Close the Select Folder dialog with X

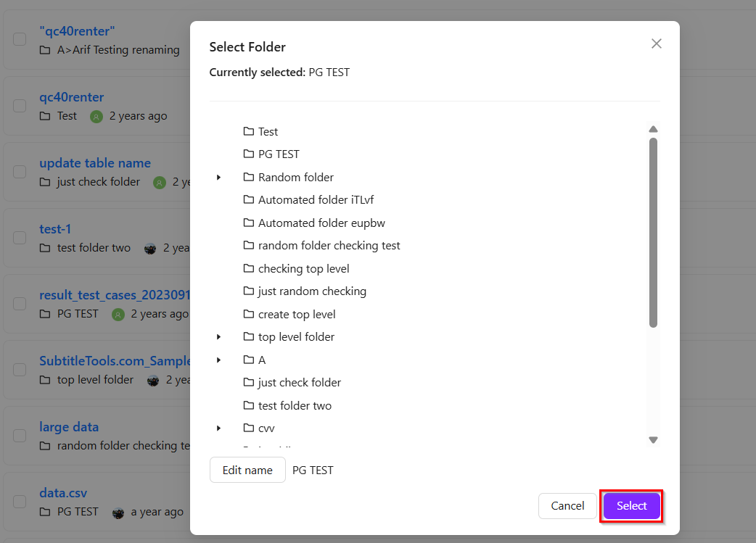click(657, 43)
